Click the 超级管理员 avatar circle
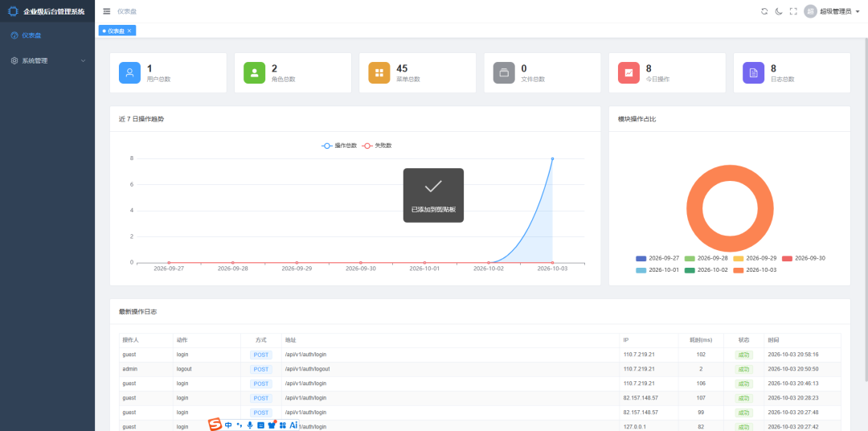Viewport: 868px width, 431px height. (810, 11)
